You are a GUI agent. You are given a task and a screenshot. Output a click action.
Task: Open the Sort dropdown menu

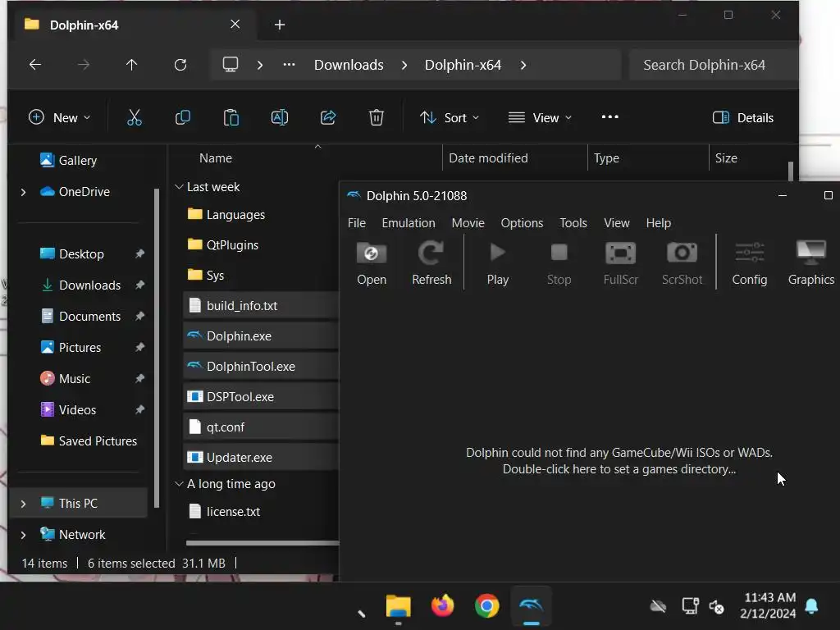click(449, 117)
